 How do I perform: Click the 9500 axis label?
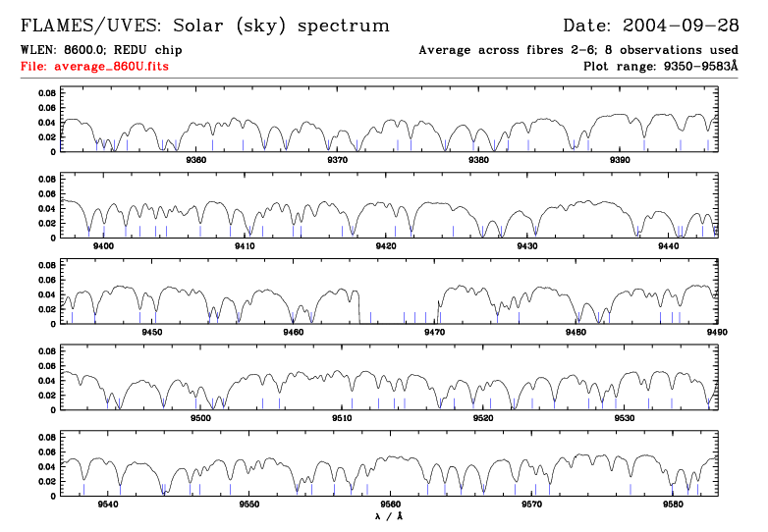pos(200,418)
